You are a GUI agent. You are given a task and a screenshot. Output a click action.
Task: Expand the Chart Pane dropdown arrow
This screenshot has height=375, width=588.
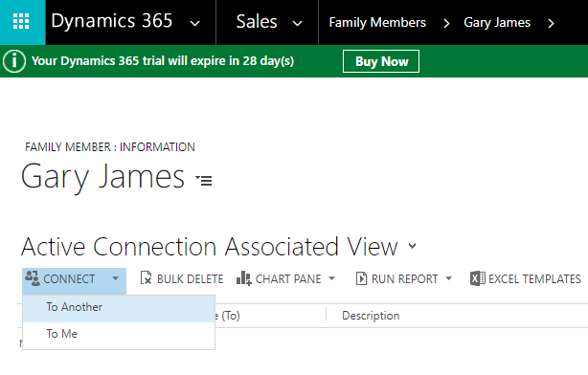click(x=332, y=278)
